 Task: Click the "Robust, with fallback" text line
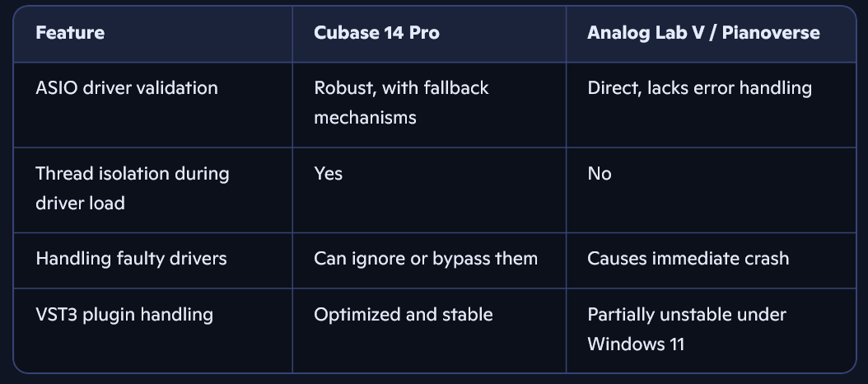click(401, 87)
